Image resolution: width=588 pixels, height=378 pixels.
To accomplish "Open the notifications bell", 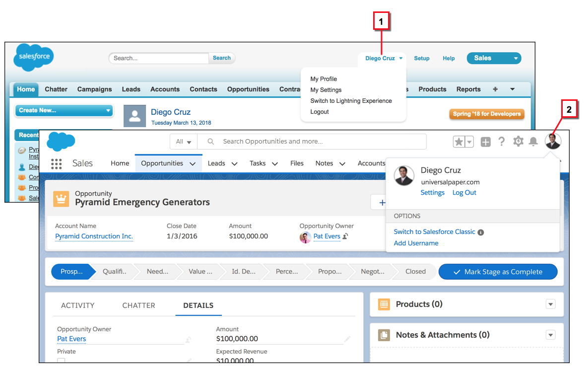I will (533, 141).
